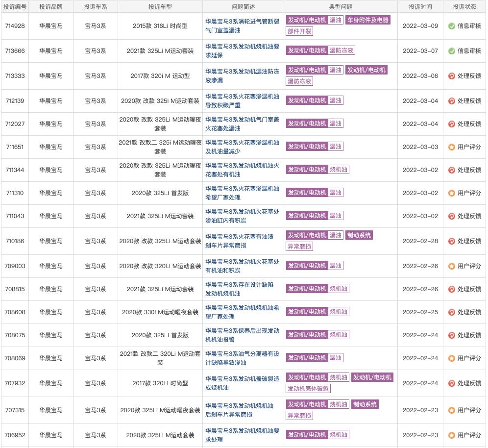Open complaint link 华晨宝马3系发动机盖破裂造成烧机油

coord(242,383)
